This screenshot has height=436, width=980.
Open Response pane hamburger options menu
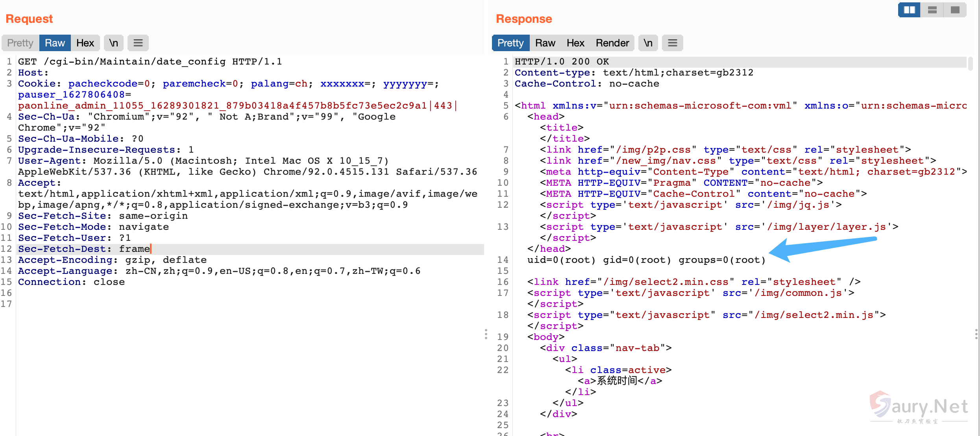pyautogui.click(x=672, y=43)
